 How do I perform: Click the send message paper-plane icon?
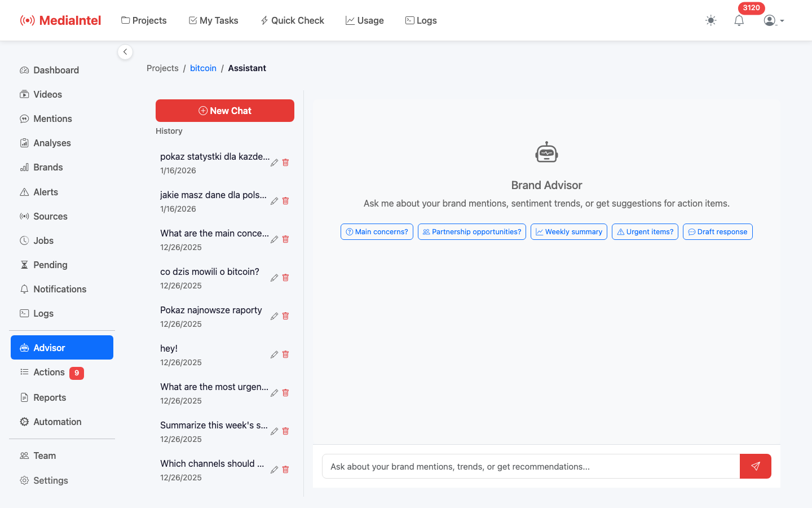tap(755, 466)
